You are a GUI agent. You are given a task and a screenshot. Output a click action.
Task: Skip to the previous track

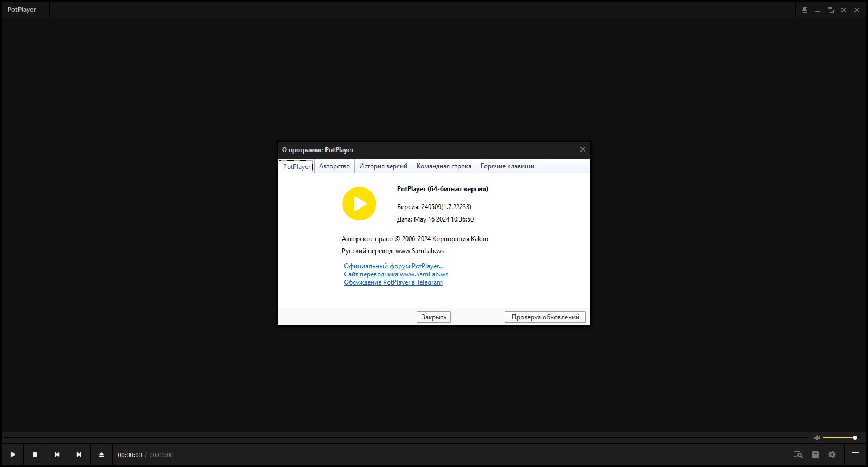click(57, 455)
